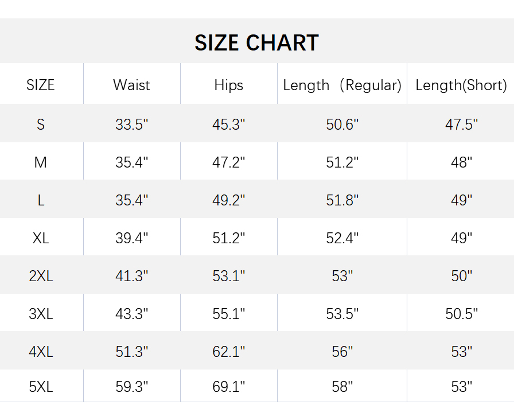The image size is (514, 420).
Task: Select the 39.4" waist cell
Action: click(x=131, y=238)
